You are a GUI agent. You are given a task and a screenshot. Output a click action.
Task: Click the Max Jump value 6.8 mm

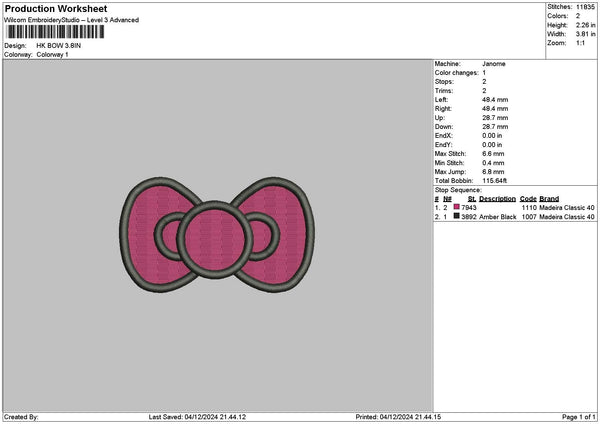tap(493, 172)
